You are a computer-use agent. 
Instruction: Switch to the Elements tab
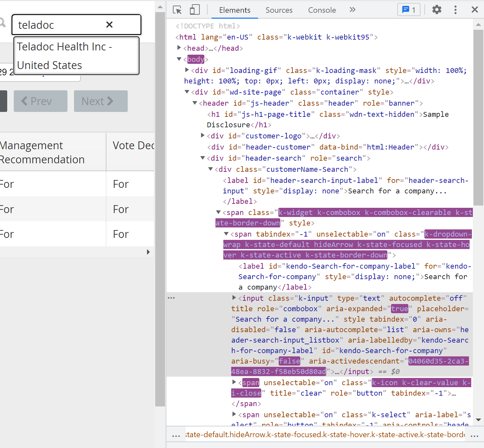[235, 10]
